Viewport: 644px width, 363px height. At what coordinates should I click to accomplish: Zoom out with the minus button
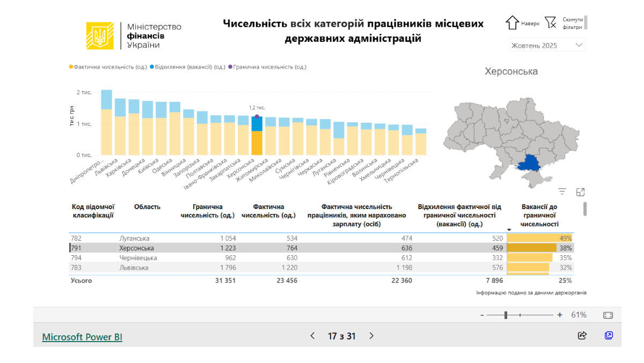pos(482,315)
